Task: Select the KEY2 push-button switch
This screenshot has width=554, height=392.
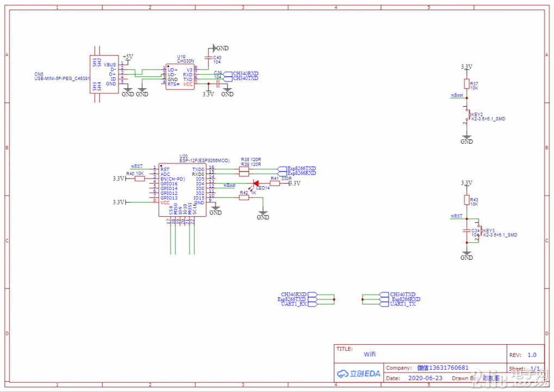Action: pyautogui.click(x=468, y=115)
